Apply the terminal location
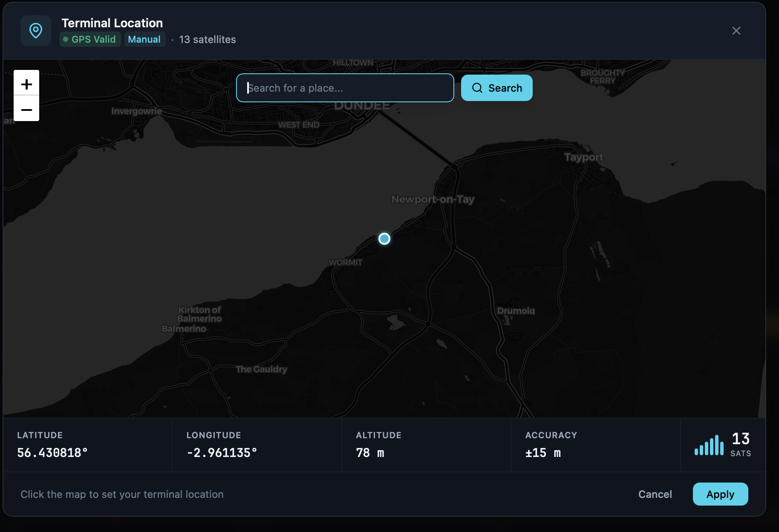The width and height of the screenshot is (779, 532). 720,494
